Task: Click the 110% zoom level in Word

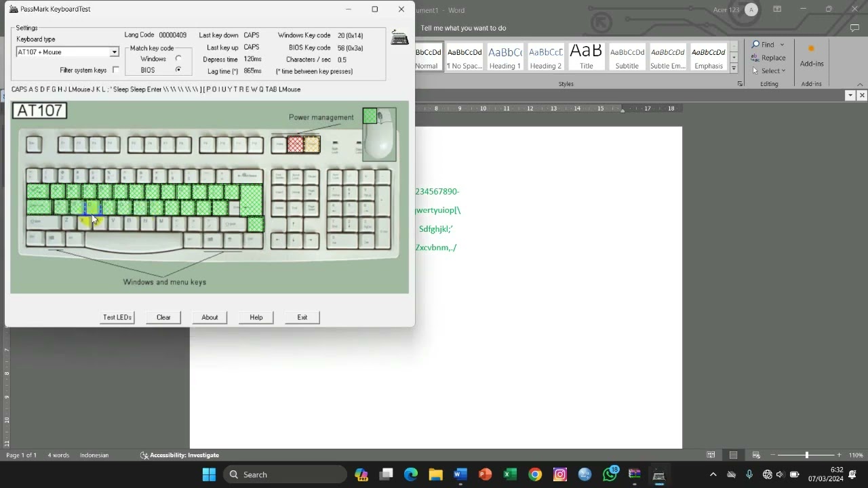Action: coord(856,455)
